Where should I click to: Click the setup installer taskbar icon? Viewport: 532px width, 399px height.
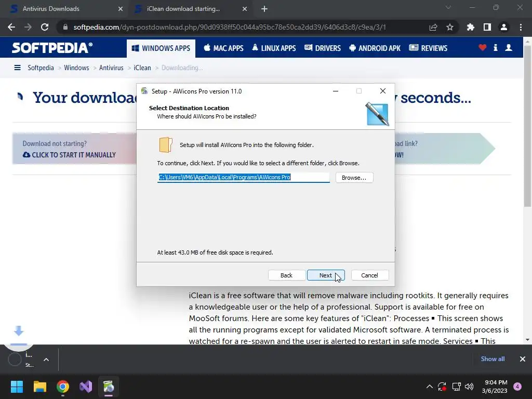click(x=109, y=387)
